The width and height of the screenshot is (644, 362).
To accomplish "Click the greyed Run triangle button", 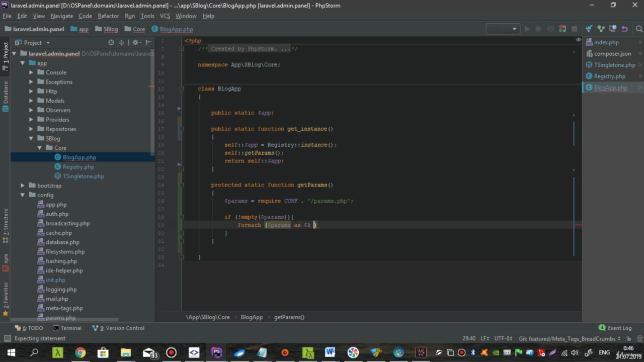I will pos(527,29).
